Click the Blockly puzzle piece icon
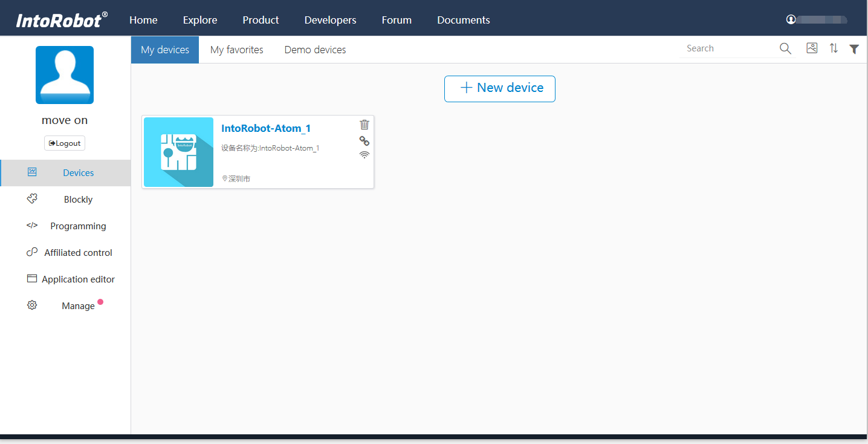Image resolution: width=868 pixels, height=444 pixels. pyautogui.click(x=32, y=199)
